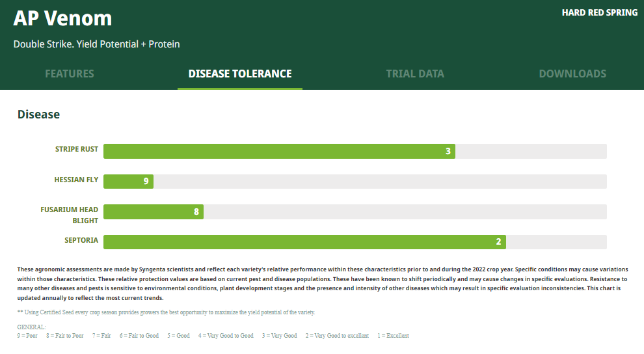Viewport: 644px width, 354px height.
Task: Click the legend entry 8 = Fair to Poor
Action: click(x=65, y=336)
